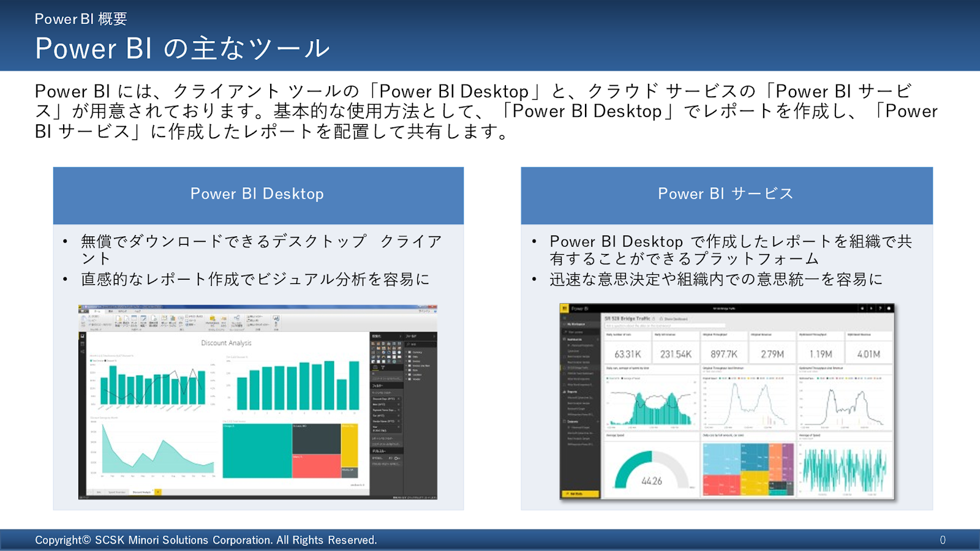This screenshot has width=980, height=551.
Task: Click the Q&A question input box
Action: pyautogui.click(x=665, y=326)
